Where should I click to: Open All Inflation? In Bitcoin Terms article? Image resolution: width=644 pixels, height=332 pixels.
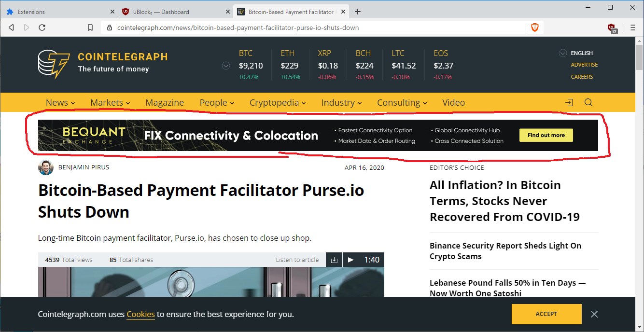504,201
